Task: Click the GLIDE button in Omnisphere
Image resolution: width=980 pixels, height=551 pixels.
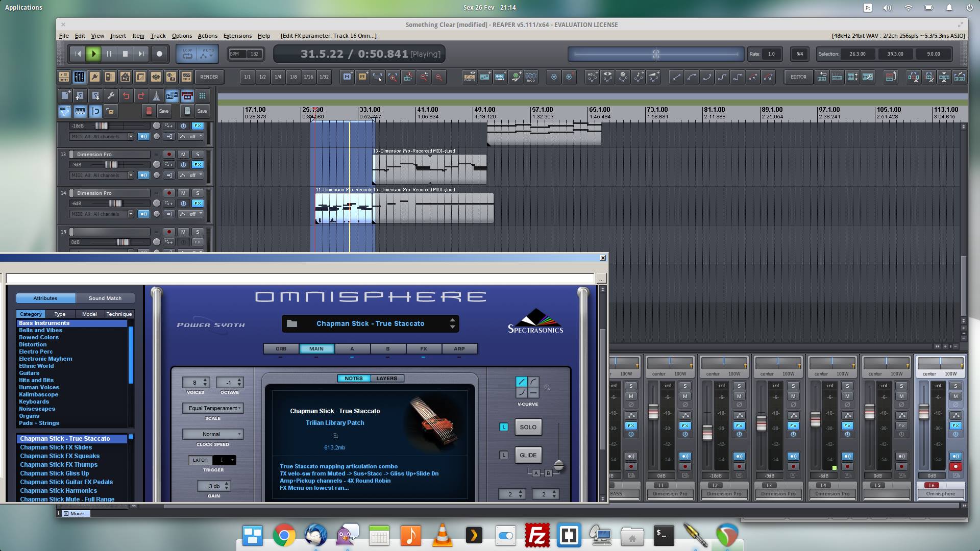Action: [x=528, y=455]
